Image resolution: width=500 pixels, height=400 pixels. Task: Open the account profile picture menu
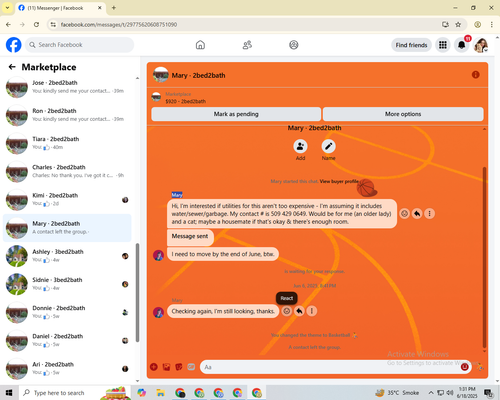481,45
